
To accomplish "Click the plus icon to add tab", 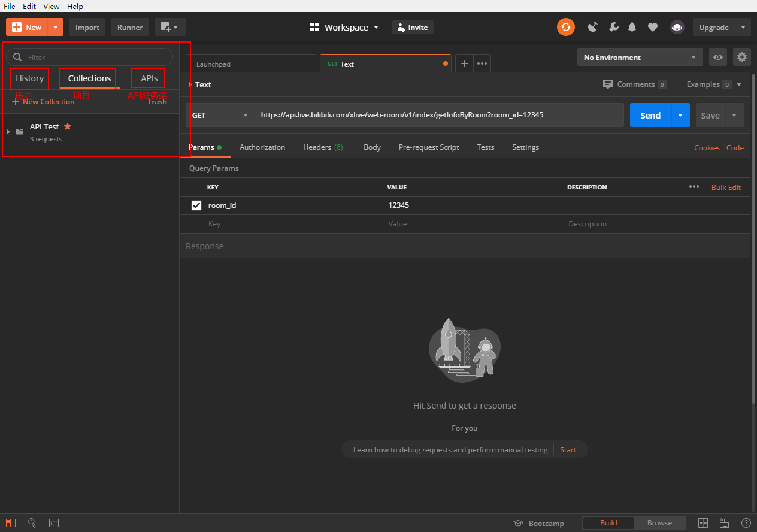I will click(464, 64).
